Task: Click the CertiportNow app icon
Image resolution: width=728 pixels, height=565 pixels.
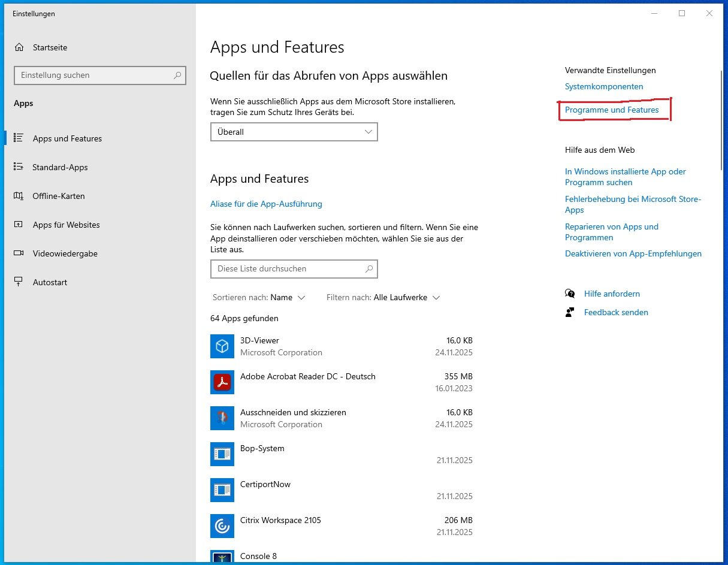Action: (222, 490)
